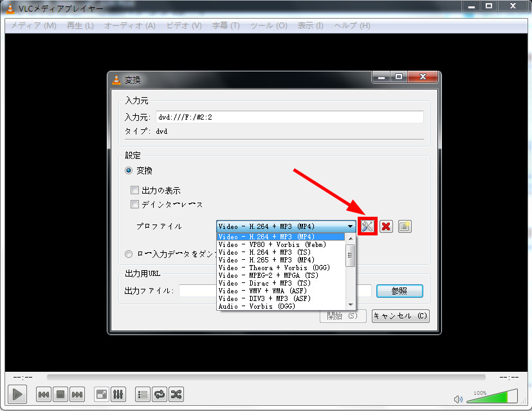
Task: Click the playback seek bar
Action: [266, 377]
